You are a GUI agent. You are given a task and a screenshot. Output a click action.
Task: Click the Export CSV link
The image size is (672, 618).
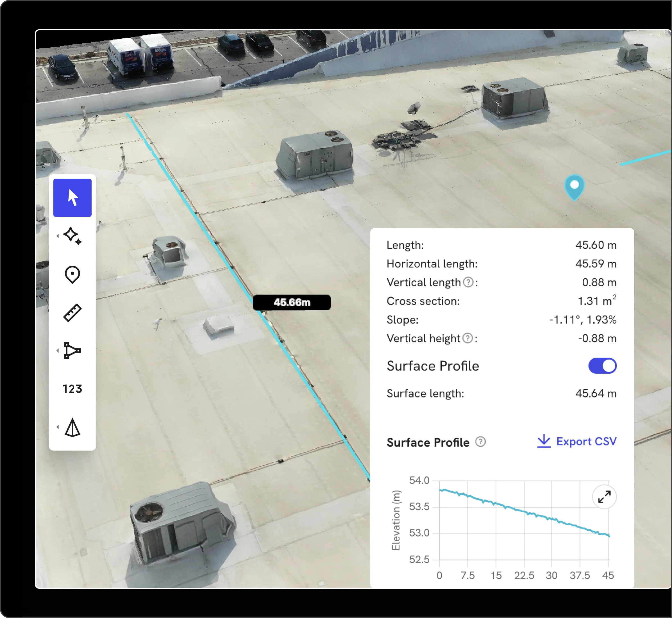point(586,441)
